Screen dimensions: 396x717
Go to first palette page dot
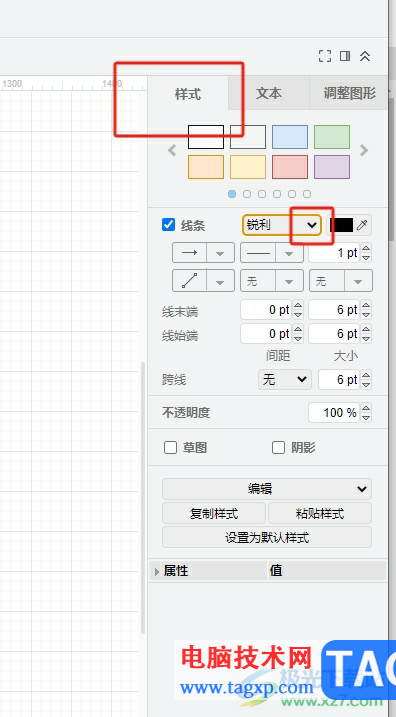[x=232, y=194]
